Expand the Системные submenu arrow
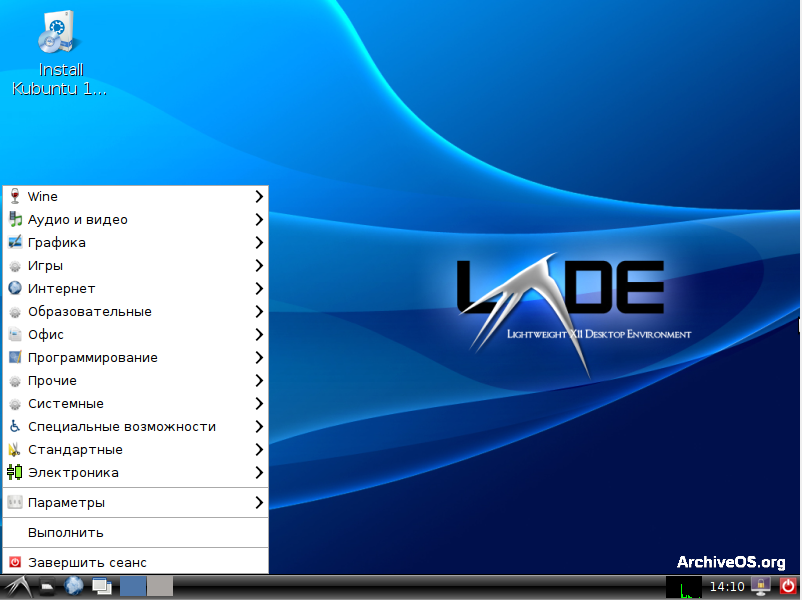802x600 pixels. coord(259,404)
